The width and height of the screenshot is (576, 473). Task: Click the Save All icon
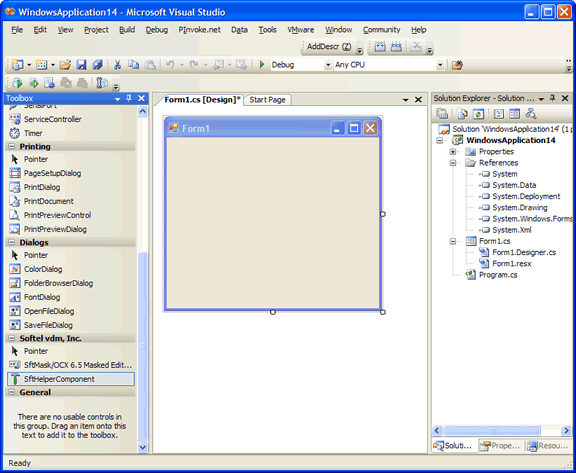(x=97, y=65)
